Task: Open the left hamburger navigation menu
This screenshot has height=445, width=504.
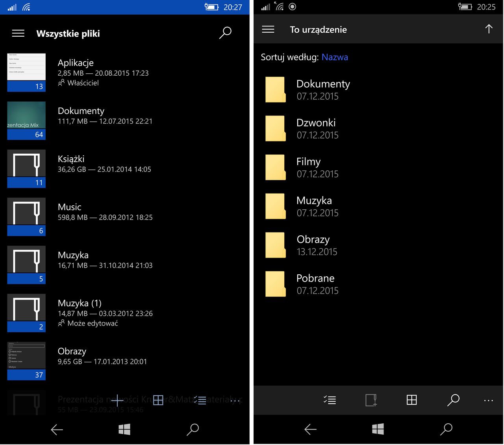Action: point(18,33)
